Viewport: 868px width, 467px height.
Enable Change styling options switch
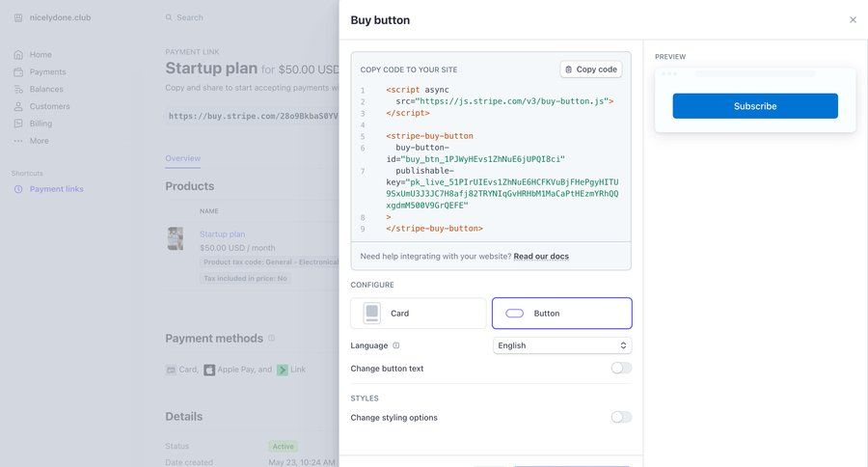[x=621, y=417]
